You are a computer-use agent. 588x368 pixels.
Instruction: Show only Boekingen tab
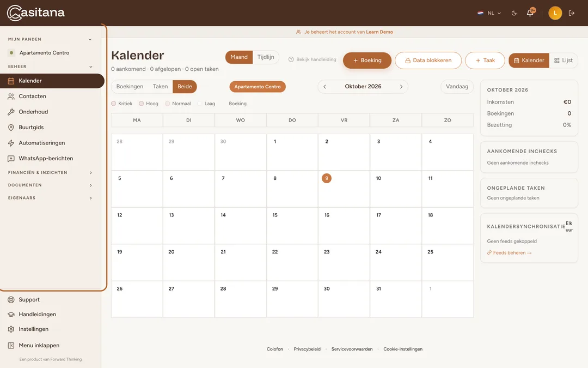coord(130,86)
